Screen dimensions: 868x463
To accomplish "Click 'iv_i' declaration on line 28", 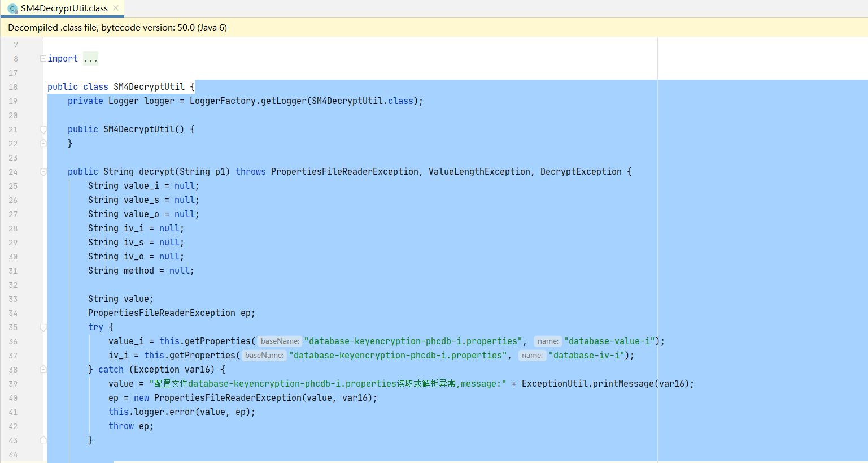I will (x=134, y=228).
